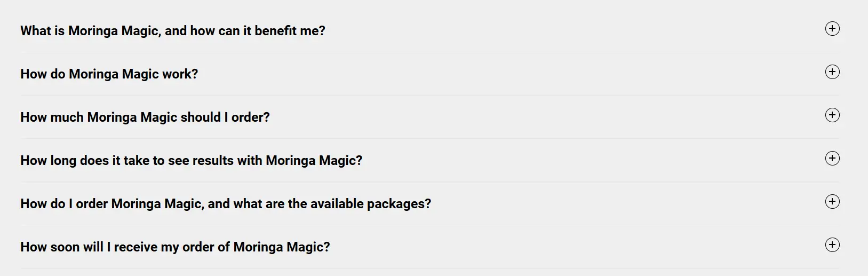
Task: Click blank area in the "see results" FAQ row
Action: [587, 161]
